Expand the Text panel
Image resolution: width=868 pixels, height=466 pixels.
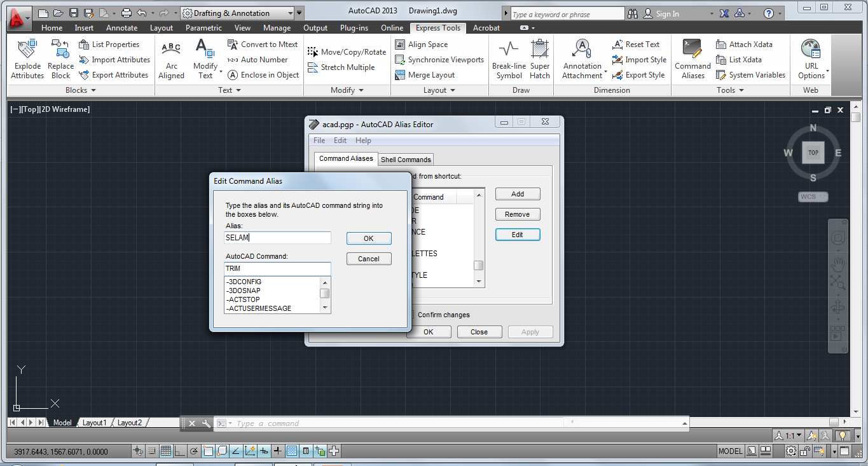(x=230, y=90)
